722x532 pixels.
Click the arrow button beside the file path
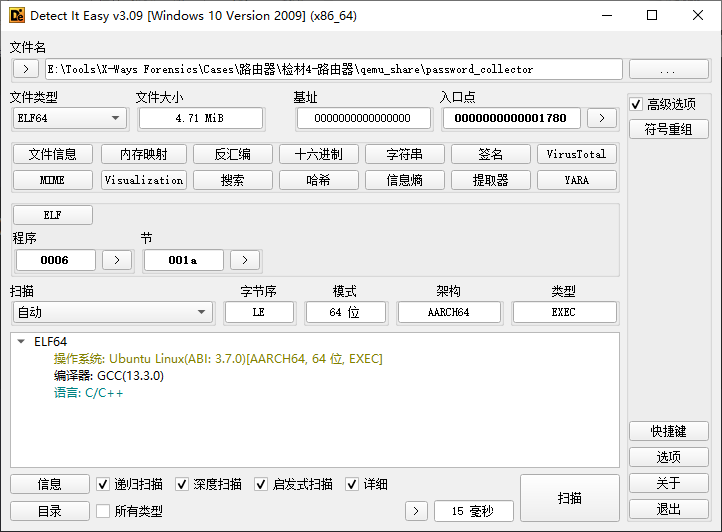click(25, 70)
